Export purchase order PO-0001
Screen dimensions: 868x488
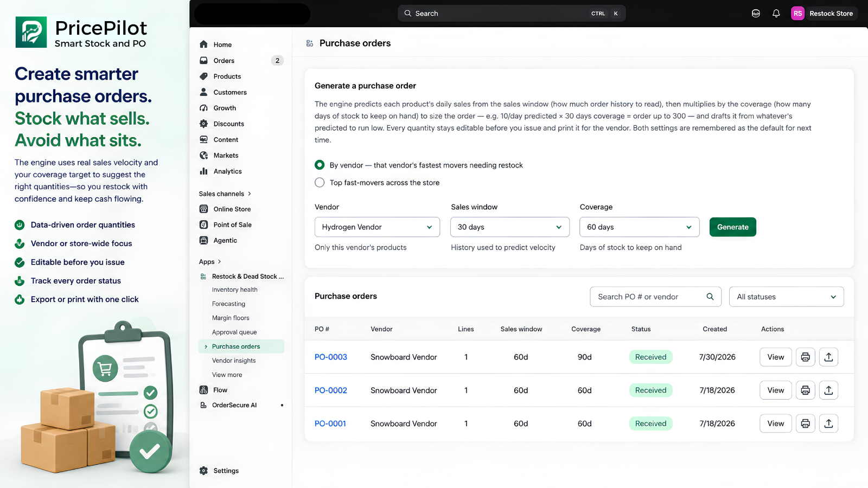point(828,423)
